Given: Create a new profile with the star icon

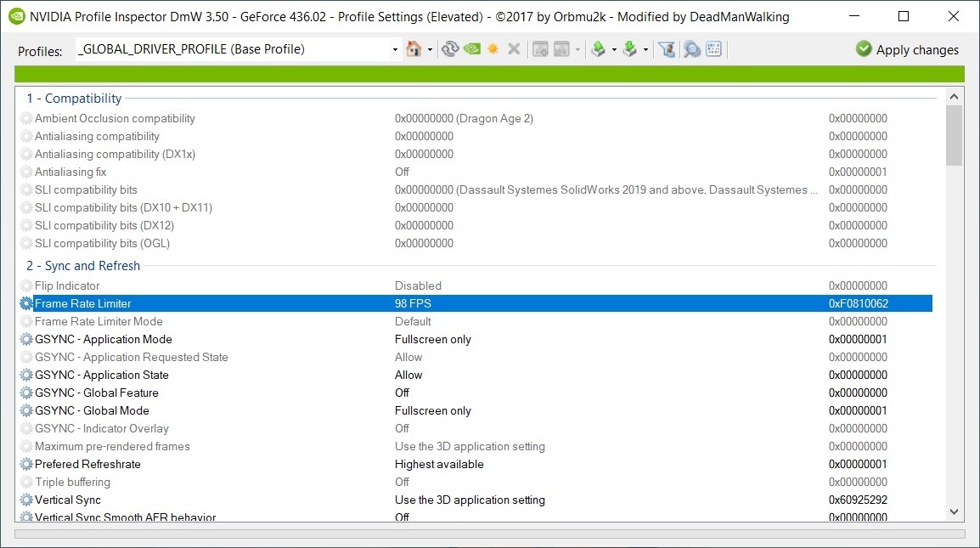Looking at the screenshot, I should [x=493, y=48].
